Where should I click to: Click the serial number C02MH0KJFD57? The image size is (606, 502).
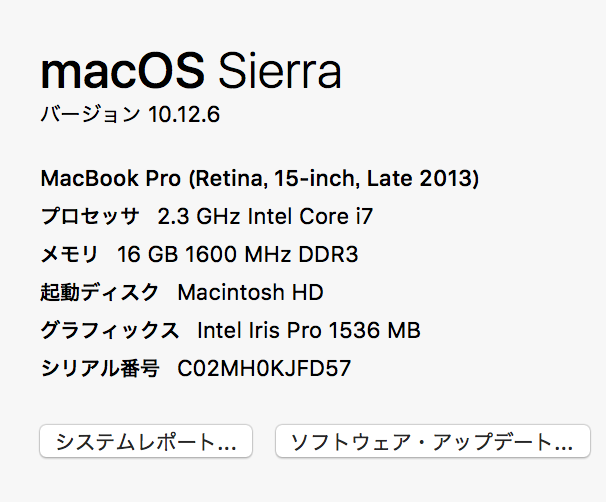tap(264, 369)
